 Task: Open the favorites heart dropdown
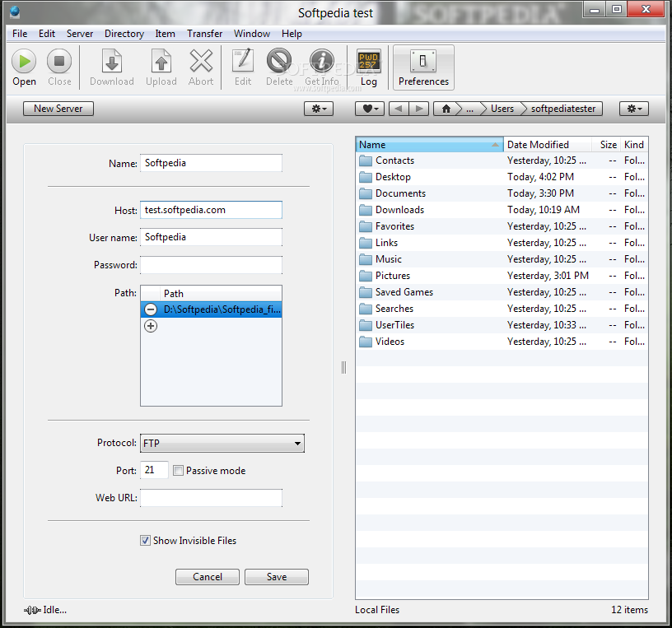[x=370, y=109]
